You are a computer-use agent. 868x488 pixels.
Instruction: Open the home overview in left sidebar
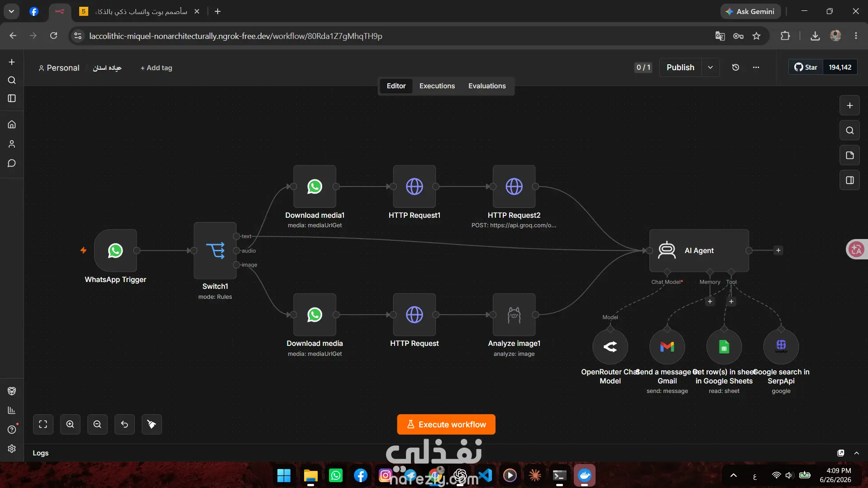(12, 124)
